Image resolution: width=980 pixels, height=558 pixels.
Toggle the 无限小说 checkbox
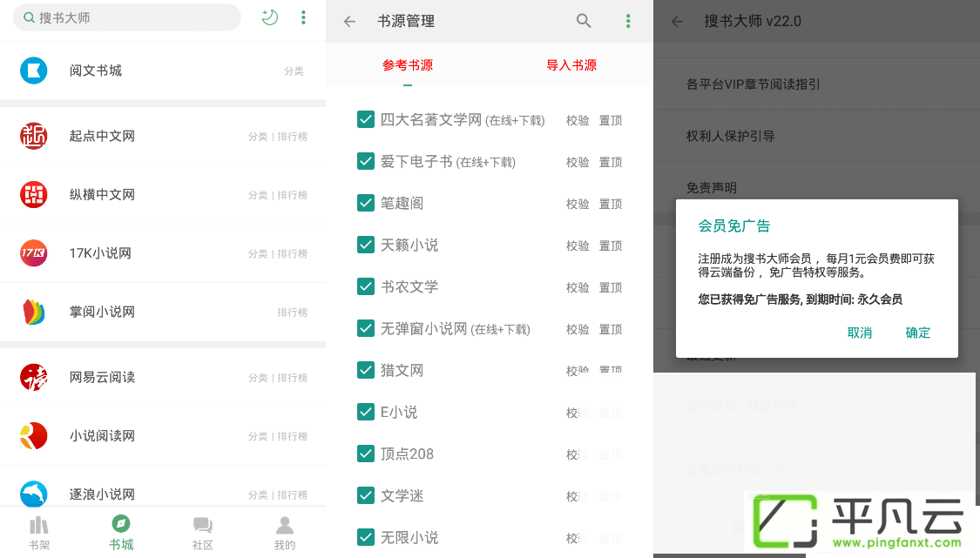(x=366, y=537)
